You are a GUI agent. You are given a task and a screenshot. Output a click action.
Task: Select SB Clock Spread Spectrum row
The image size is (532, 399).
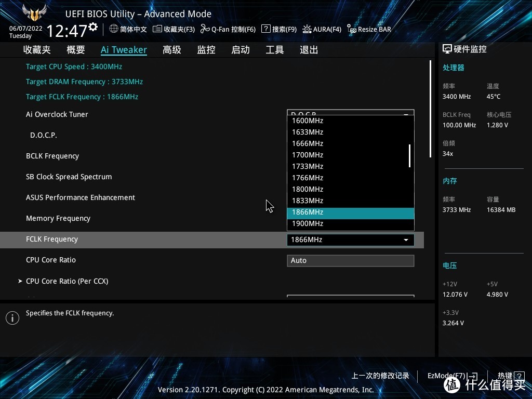click(x=69, y=177)
